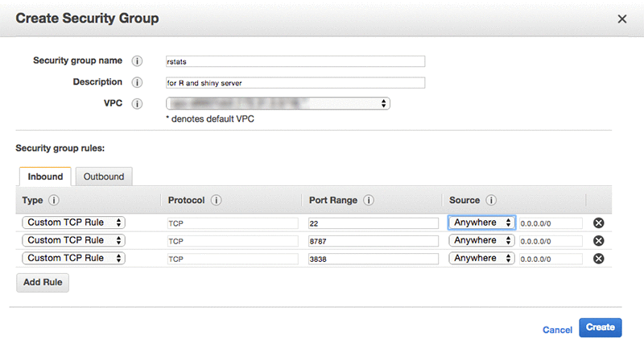
Task: Click the Cancel link
Action: [557, 330]
